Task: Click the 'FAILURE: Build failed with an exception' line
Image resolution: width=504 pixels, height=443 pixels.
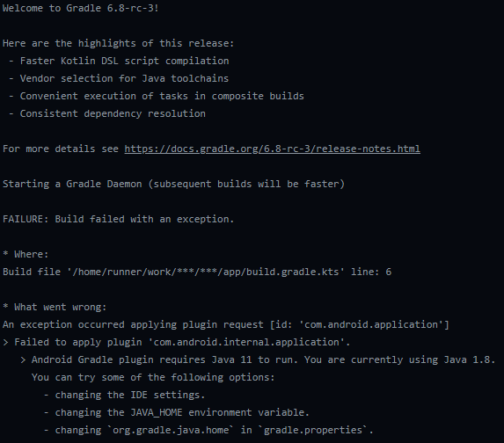Action: point(118,219)
